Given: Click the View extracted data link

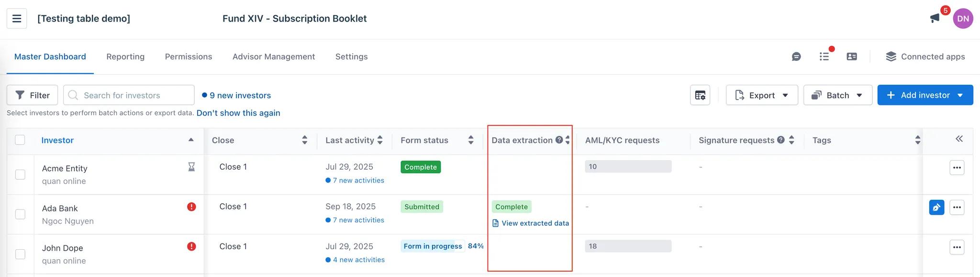Looking at the screenshot, I should (535, 223).
